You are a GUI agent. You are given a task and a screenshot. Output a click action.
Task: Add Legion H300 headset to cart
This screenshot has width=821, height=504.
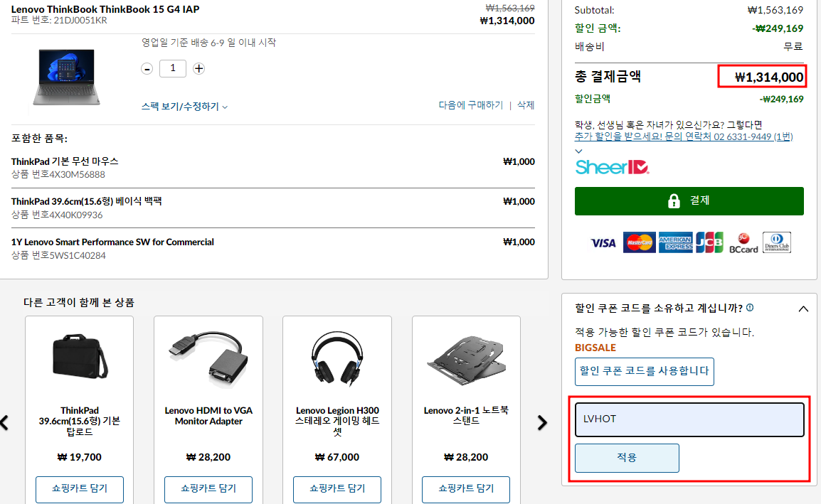(337, 489)
